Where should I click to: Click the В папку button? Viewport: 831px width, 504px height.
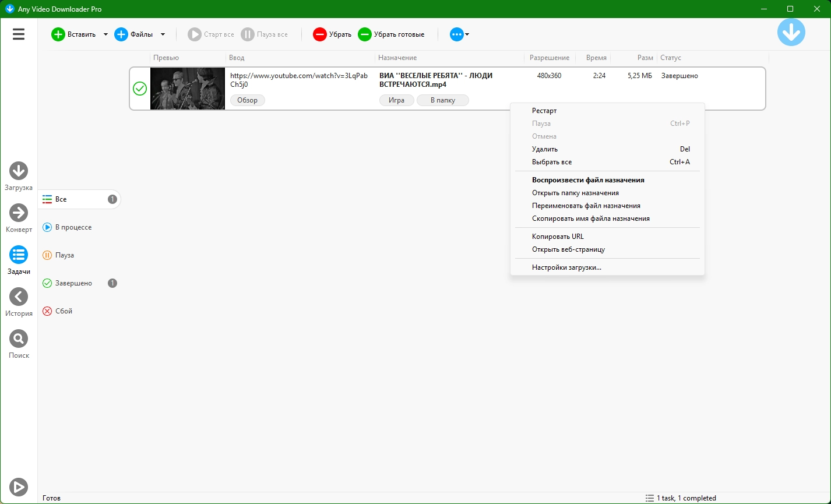point(443,100)
